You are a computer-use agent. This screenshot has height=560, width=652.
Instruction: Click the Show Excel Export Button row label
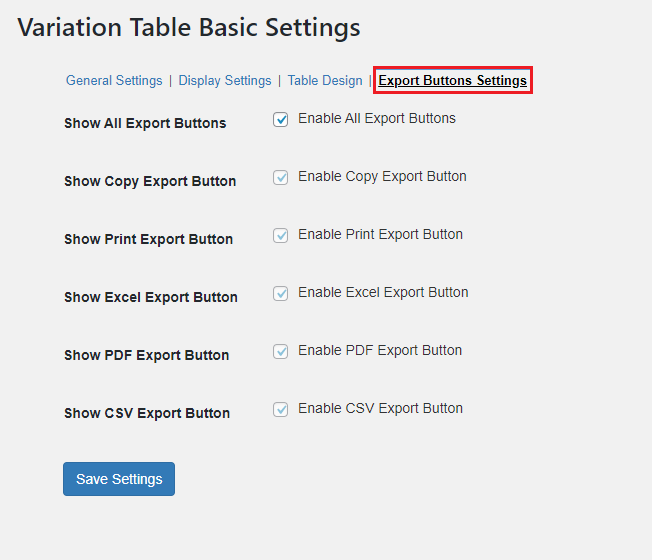151,298
